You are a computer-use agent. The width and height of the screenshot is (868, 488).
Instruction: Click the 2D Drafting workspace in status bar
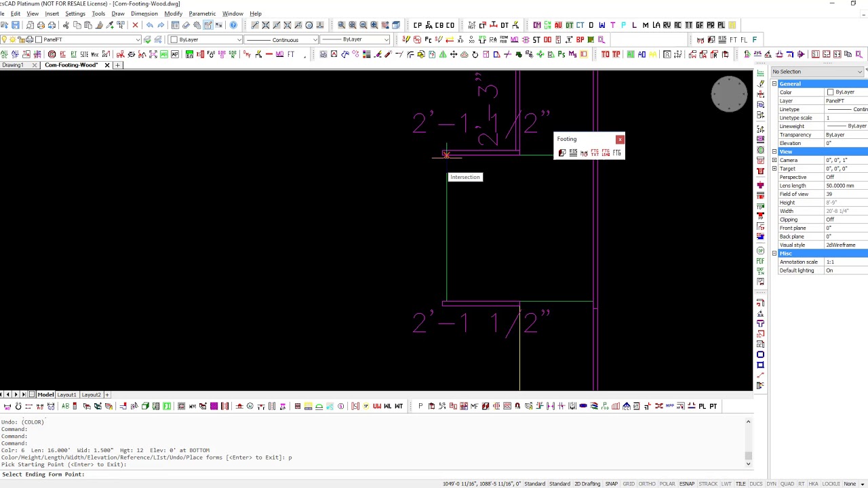coord(587,484)
